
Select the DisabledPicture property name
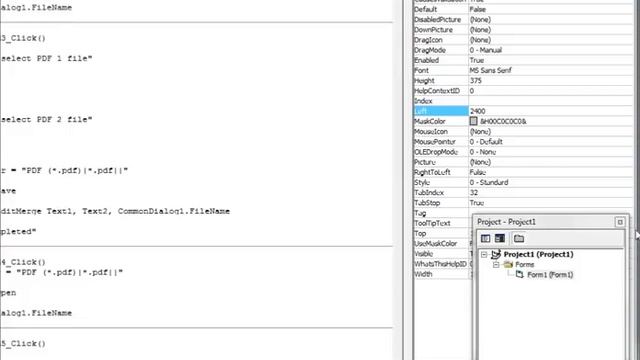438,20
